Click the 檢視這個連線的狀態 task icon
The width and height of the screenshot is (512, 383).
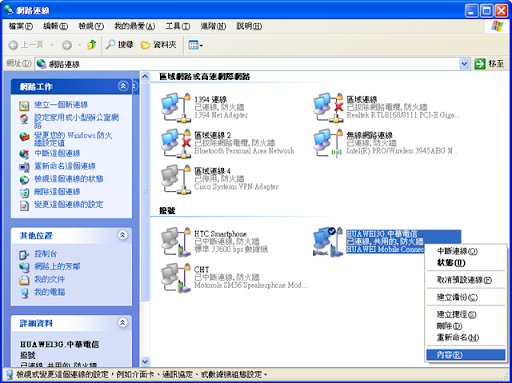[24, 180]
